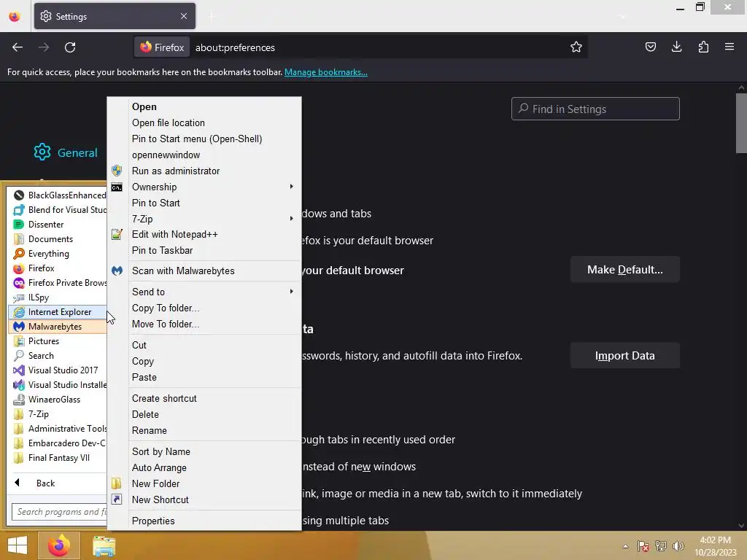Click the Search programs and files box

coord(59,512)
